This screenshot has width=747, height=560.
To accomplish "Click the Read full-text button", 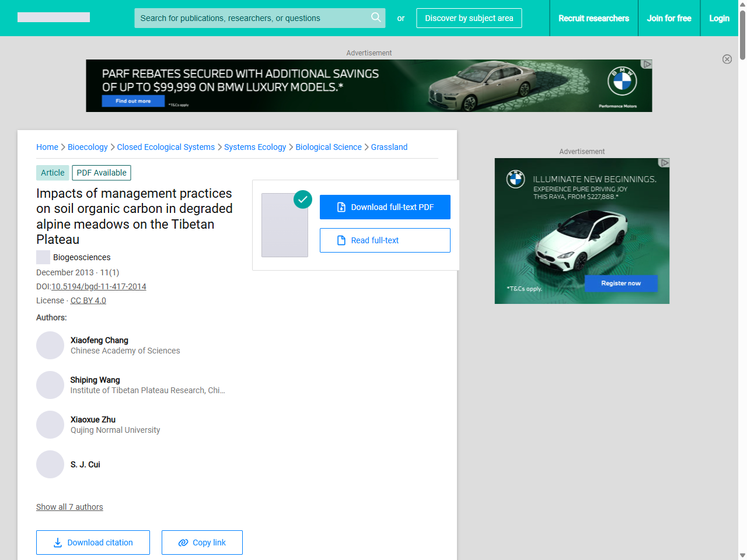I will 385,240.
